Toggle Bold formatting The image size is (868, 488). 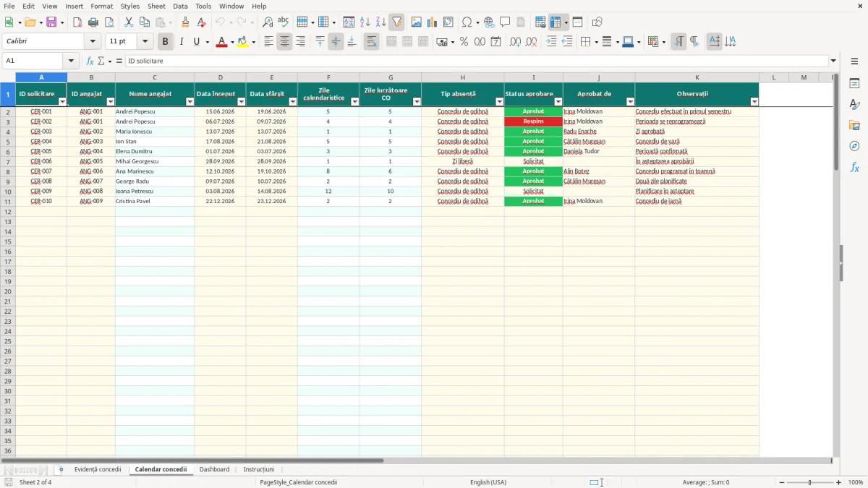click(166, 42)
